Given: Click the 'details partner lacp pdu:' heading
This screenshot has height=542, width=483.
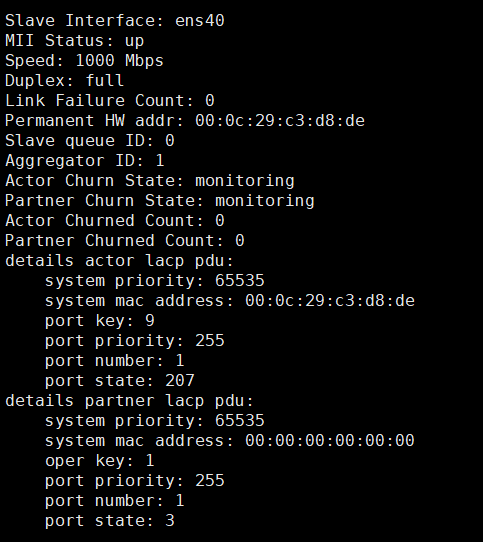Looking at the screenshot, I should 130,401.
